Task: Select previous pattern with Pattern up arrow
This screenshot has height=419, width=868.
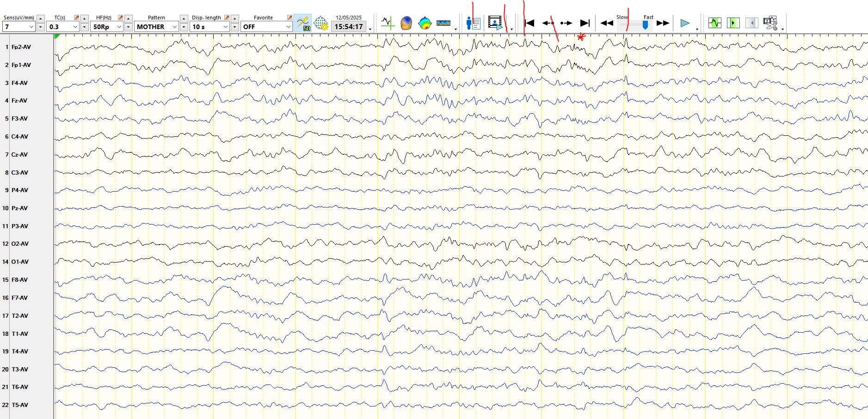Action: pos(184,18)
